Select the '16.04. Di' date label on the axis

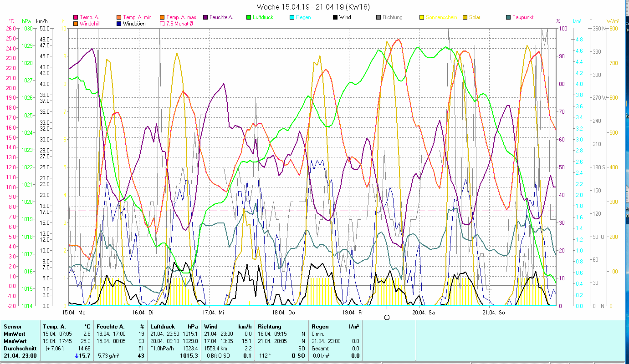[x=143, y=312]
